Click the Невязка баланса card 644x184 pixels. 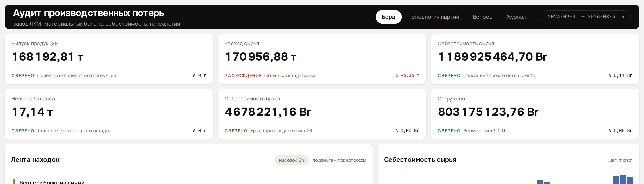pos(109,114)
